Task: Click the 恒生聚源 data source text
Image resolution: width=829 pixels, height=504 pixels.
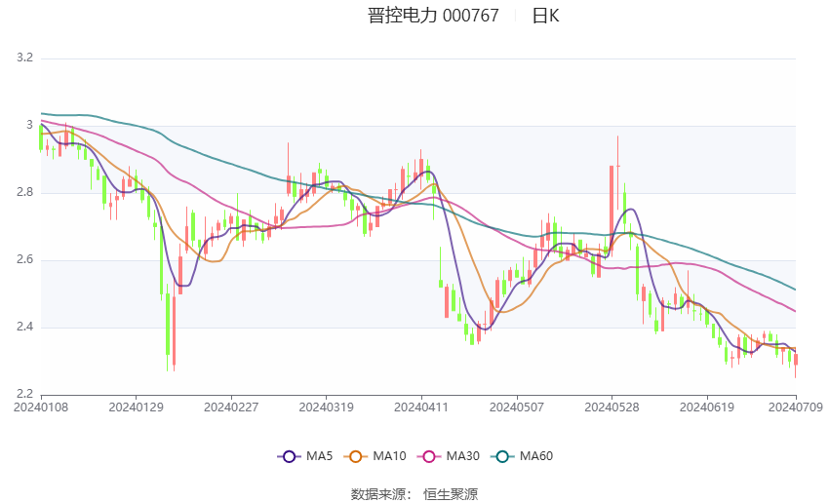Action: 451,494
